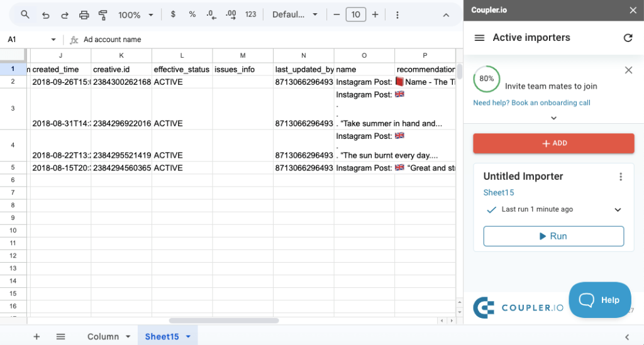The height and width of the screenshot is (345, 644).
Task: Open the Column tab dropdown arrow
Action: pos(128,336)
